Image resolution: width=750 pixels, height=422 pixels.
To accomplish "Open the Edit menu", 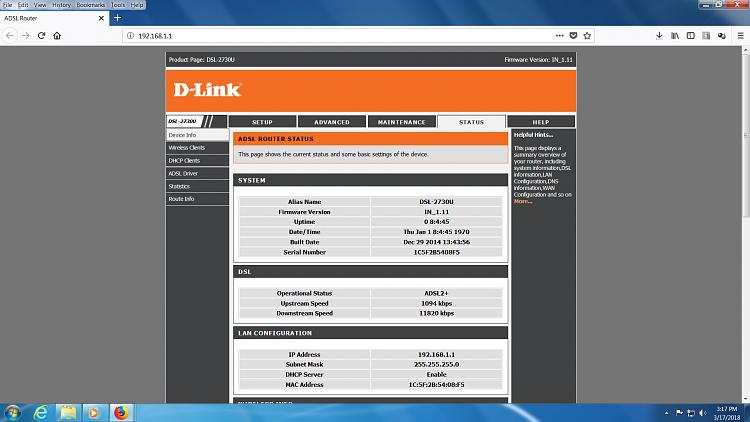I will tap(22, 5).
